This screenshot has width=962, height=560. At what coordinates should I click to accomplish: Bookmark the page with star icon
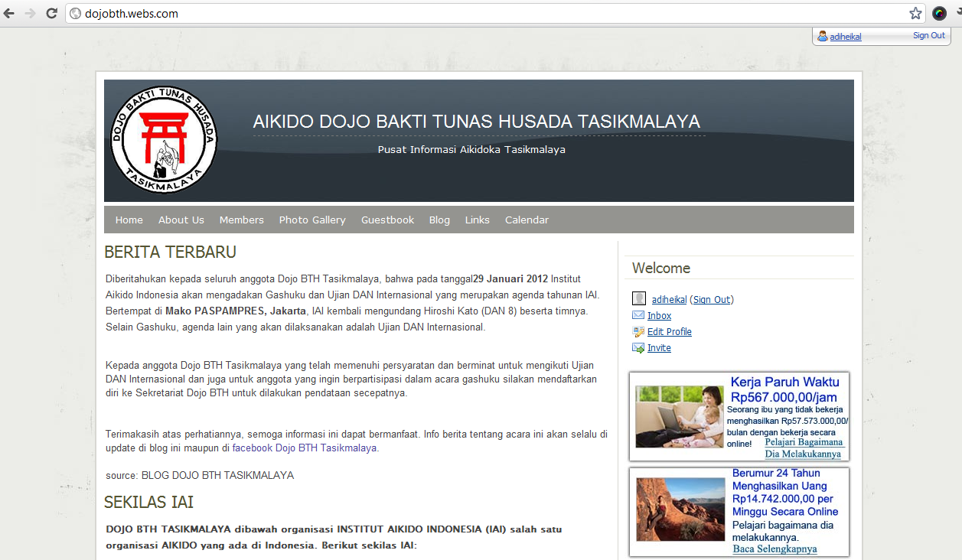click(x=915, y=13)
